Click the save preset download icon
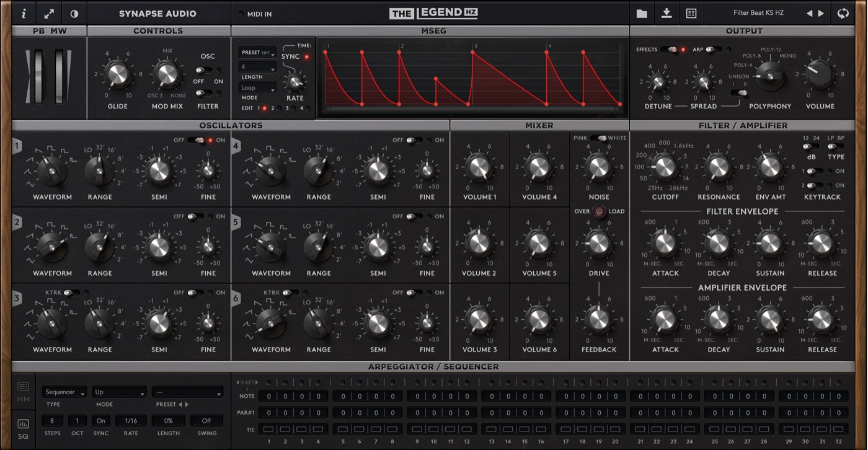868x450 pixels. (666, 13)
